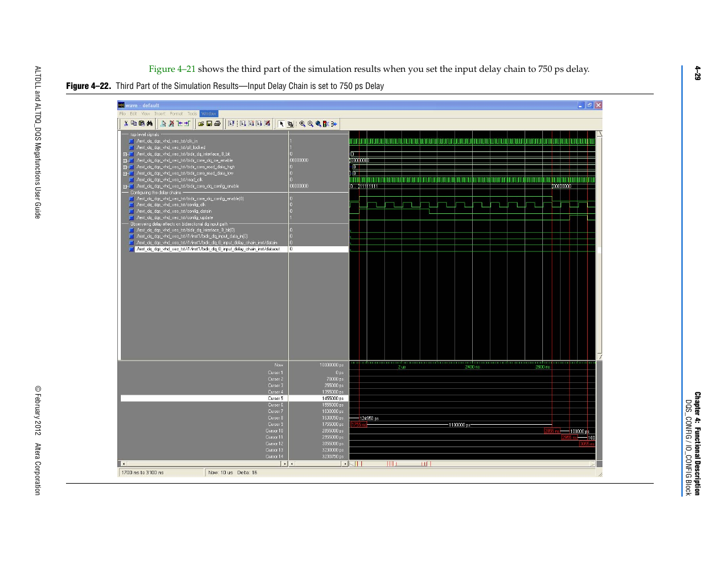Image resolution: width=728 pixels, height=562 pixels.
Task: Click the Copy toolbar icon
Action: coord(134,124)
